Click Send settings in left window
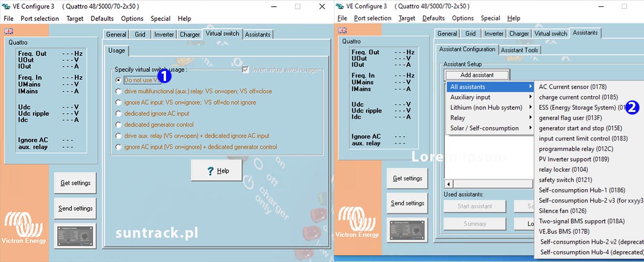The height and width of the screenshot is (262, 644). click(x=75, y=209)
